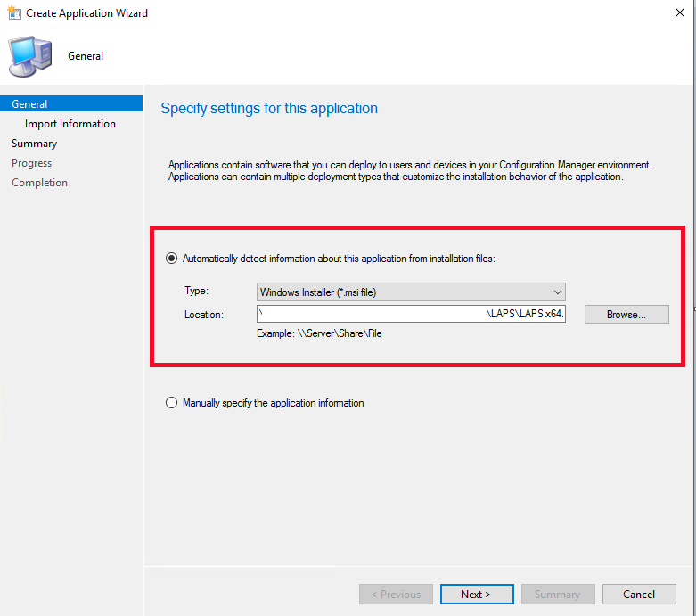Go to the Import Information step

point(70,124)
